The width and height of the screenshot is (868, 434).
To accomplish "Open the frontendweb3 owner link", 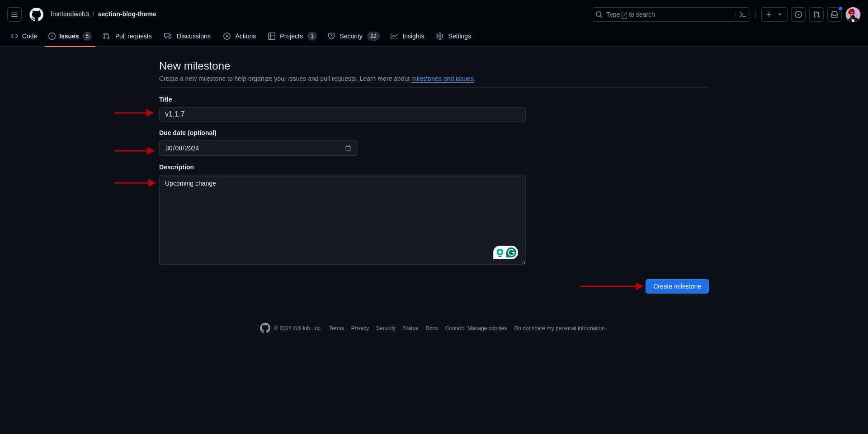I will (70, 14).
